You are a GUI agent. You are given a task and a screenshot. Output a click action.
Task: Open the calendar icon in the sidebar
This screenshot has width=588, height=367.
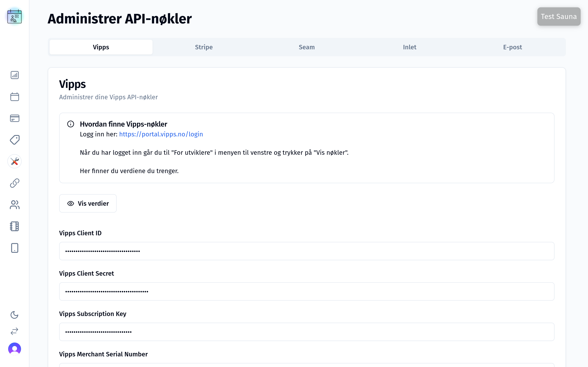(x=14, y=97)
